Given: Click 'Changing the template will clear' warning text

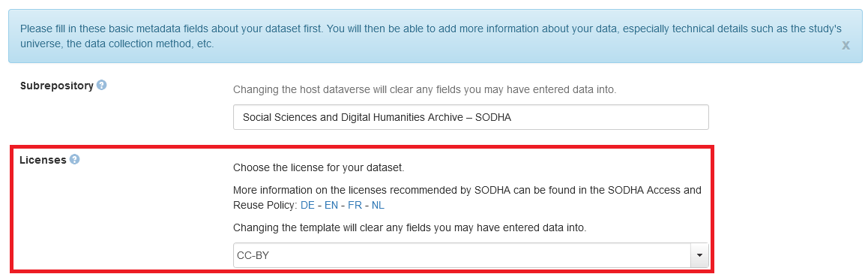Looking at the screenshot, I should [409, 227].
